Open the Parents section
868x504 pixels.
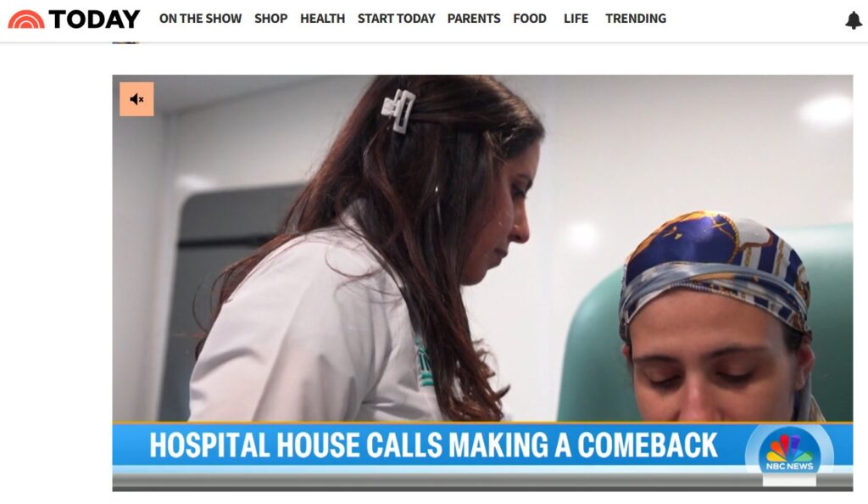pos(474,19)
